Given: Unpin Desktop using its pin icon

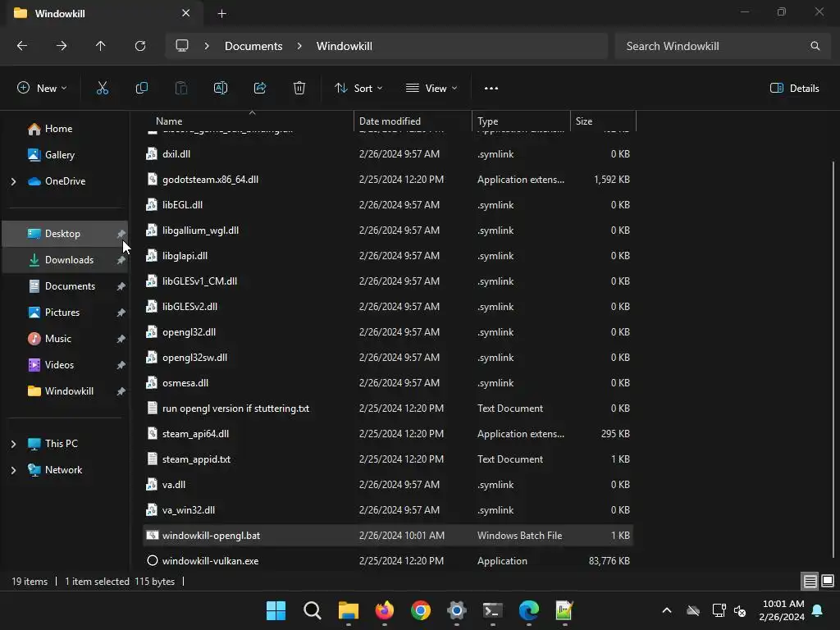Looking at the screenshot, I should [121, 234].
